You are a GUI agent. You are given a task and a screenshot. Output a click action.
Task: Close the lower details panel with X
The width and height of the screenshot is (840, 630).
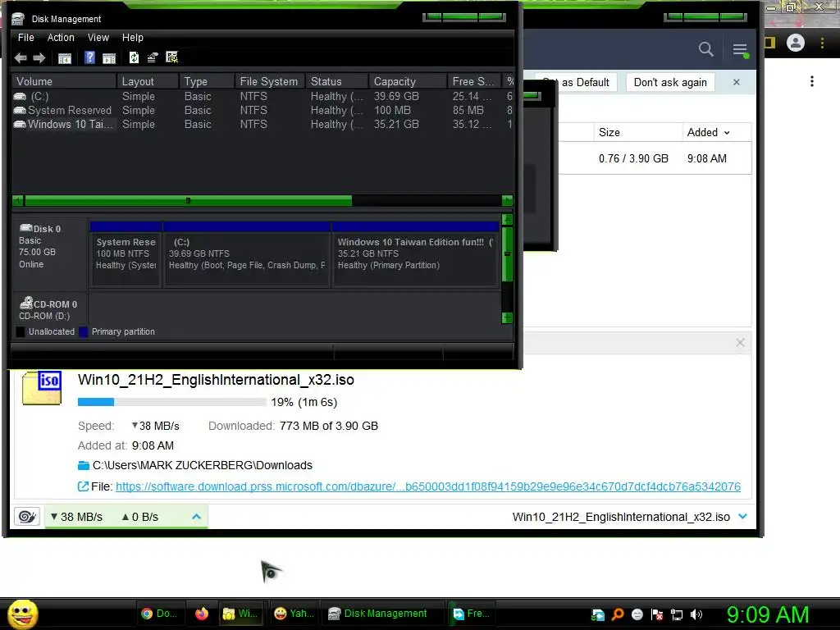tap(740, 342)
